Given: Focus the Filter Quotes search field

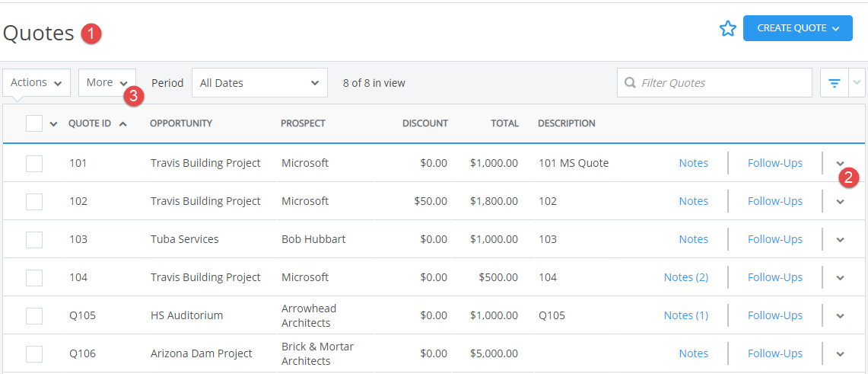Looking at the screenshot, I should coord(714,82).
